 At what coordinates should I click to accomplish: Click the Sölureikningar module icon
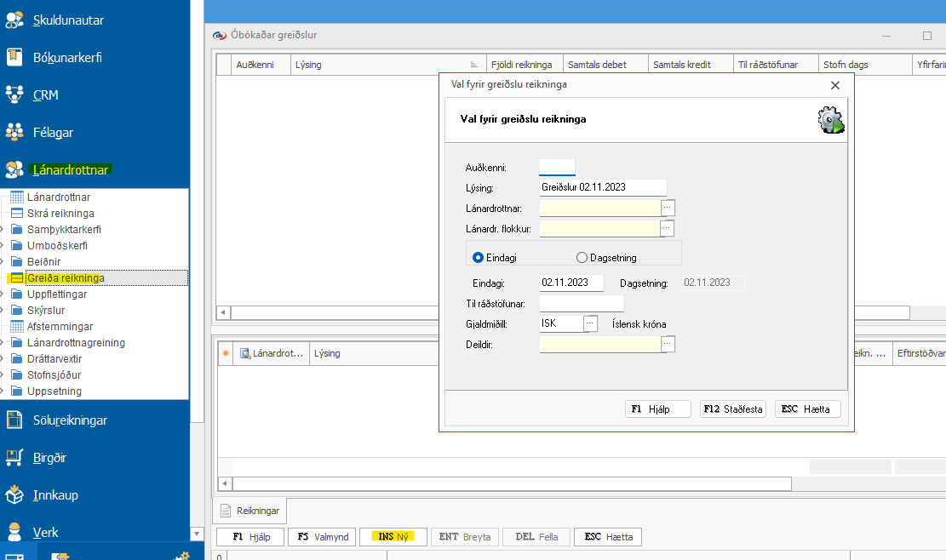14,420
